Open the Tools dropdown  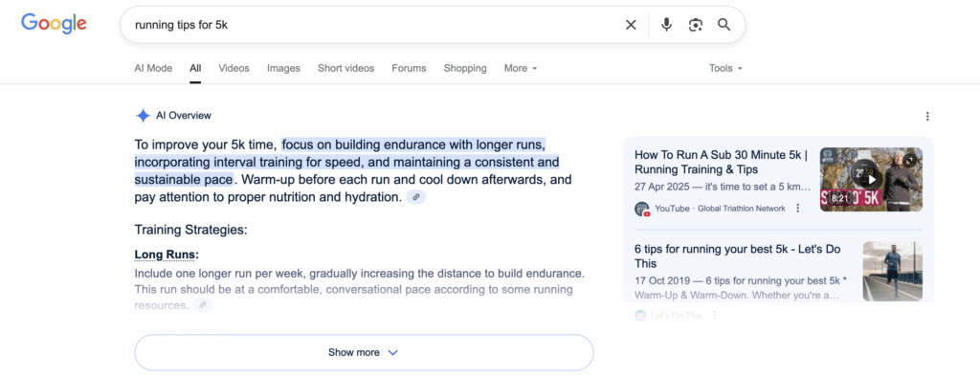pyautogui.click(x=725, y=68)
